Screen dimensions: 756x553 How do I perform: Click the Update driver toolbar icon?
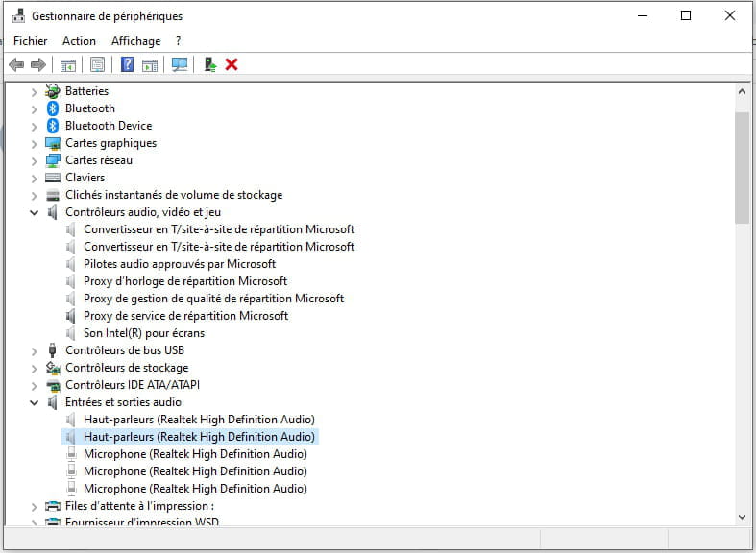tap(210, 64)
